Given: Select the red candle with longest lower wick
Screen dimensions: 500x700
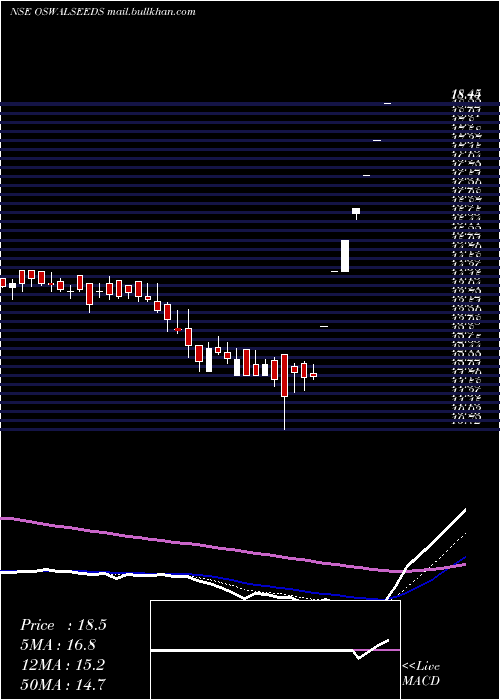Looking at the screenshot, I should (284, 375).
